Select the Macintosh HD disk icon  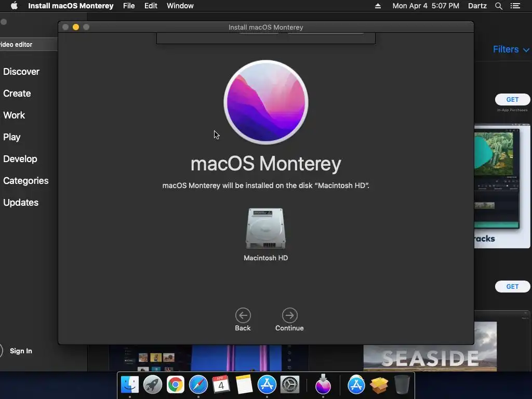(x=265, y=229)
